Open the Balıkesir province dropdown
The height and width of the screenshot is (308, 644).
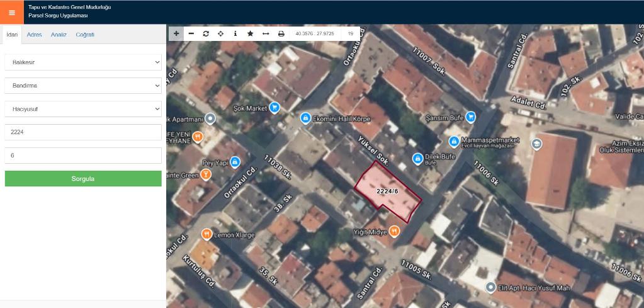pyautogui.click(x=83, y=62)
